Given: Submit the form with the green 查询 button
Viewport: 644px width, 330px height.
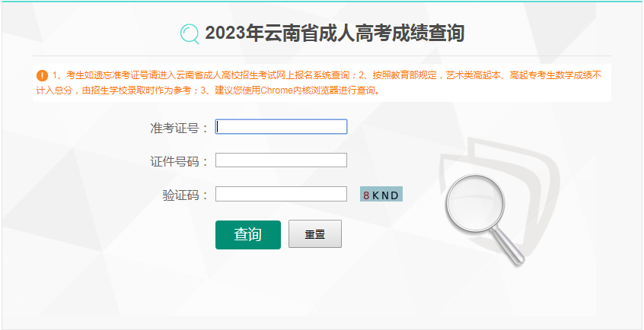Looking at the screenshot, I should 248,235.
